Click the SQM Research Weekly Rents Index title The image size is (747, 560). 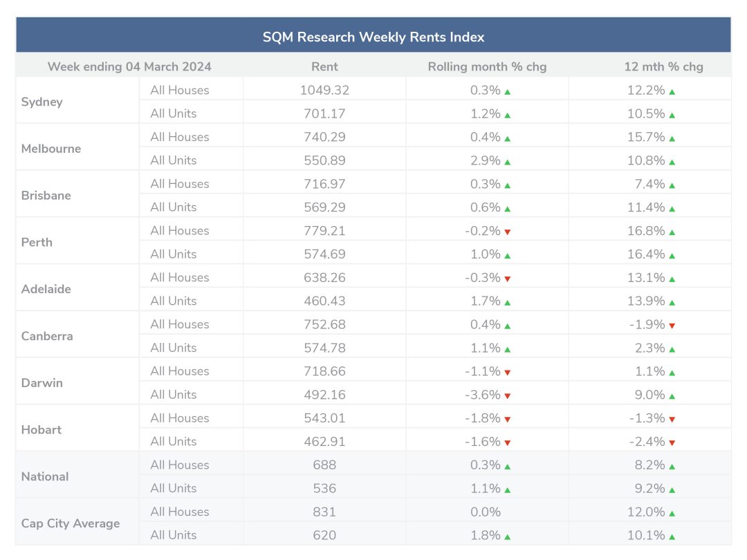tap(373, 37)
